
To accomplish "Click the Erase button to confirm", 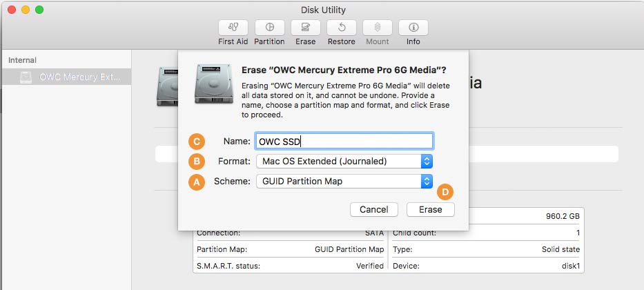I will tap(430, 209).
